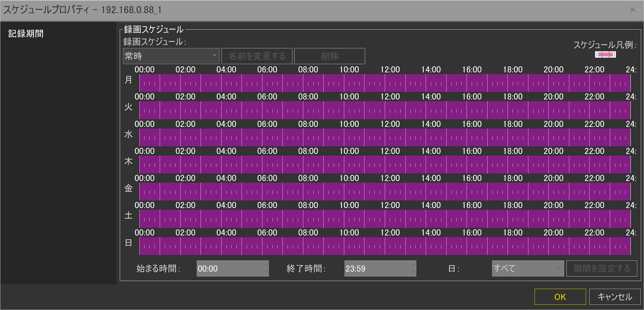Click the 火 schedule bar at 12:00
Image resolution: width=644 pixels, height=310 pixels.
(385, 110)
